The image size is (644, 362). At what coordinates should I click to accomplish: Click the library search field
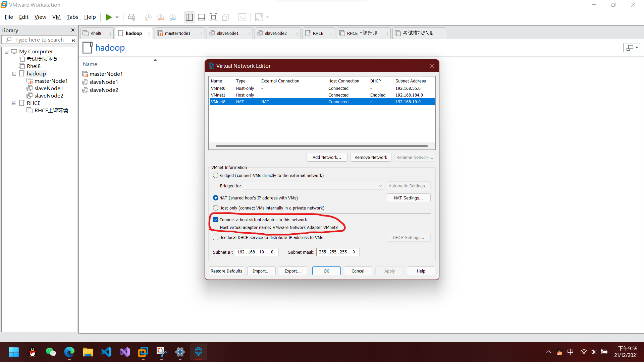(40, 40)
